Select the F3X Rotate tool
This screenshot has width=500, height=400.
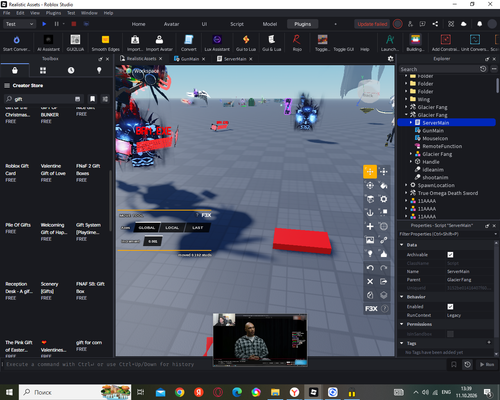pos(370,185)
